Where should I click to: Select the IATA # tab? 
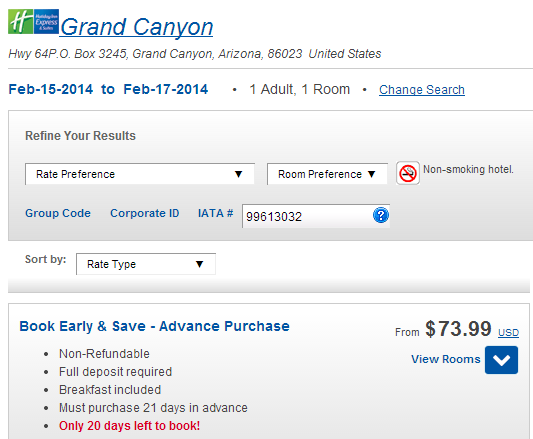tap(216, 213)
